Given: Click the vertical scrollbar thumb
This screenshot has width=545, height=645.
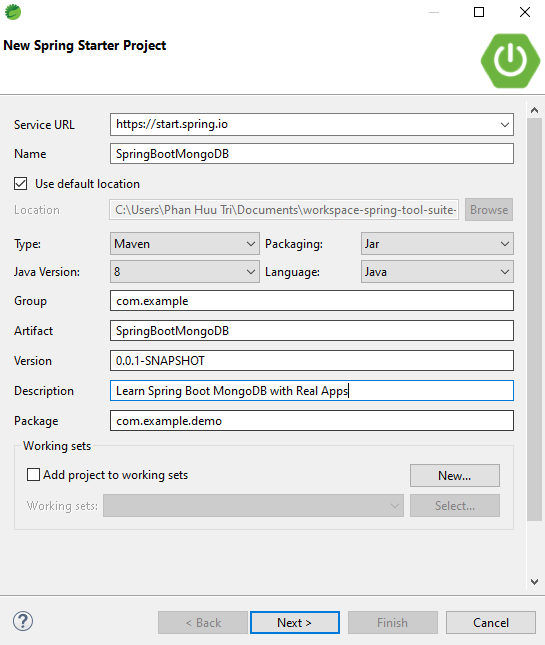Looking at the screenshot, I should pos(534,320).
